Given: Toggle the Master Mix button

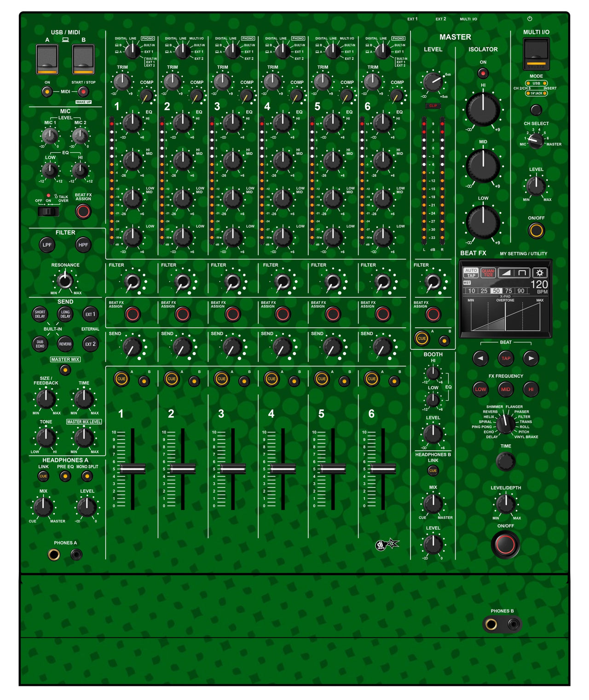Looking at the screenshot, I should (65, 370).
